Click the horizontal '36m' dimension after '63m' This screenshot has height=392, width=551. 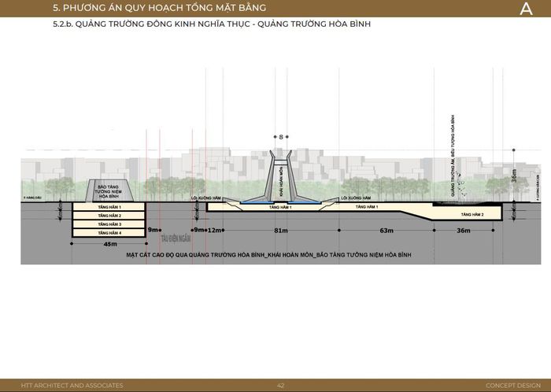[464, 231]
